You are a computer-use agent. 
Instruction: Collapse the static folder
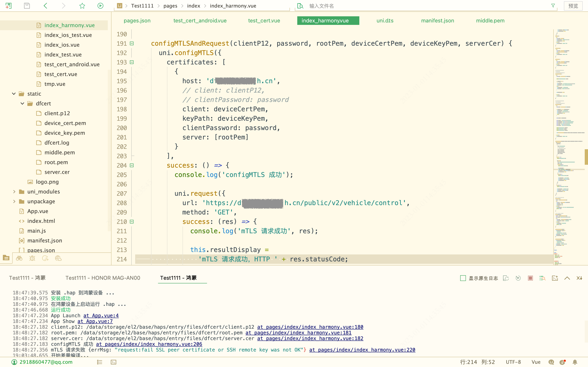tap(14, 94)
